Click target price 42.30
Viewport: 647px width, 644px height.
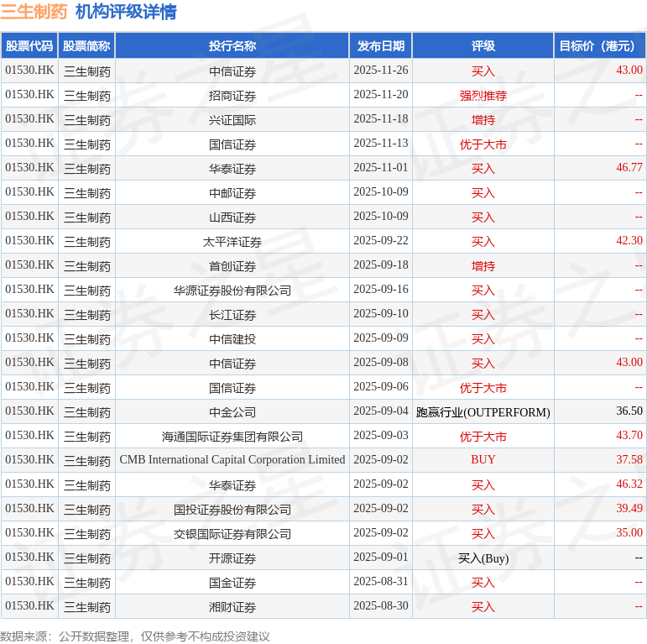pyautogui.click(x=629, y=241)
